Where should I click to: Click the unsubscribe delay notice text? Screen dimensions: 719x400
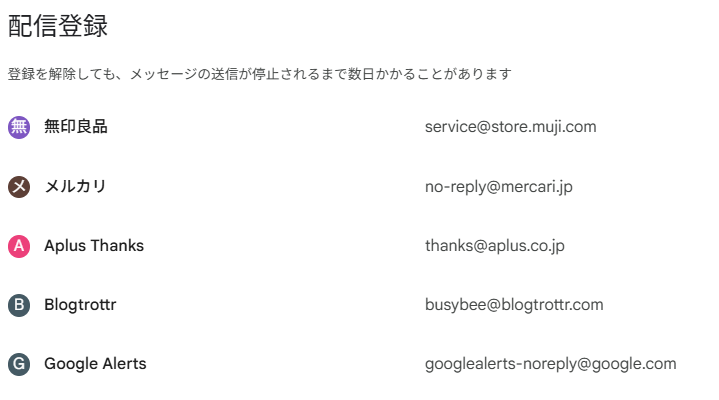pyautogui.click(x=260, y=75)
